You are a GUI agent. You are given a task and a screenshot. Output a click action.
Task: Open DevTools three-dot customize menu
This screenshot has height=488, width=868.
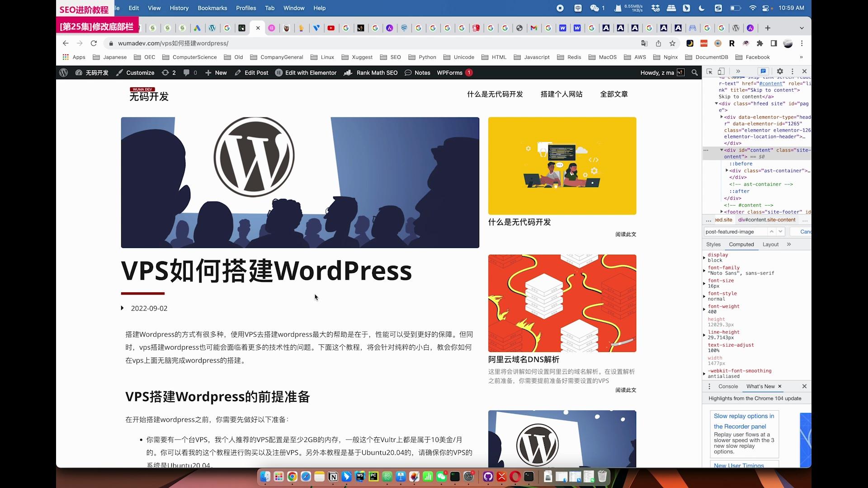pos(792,71)
